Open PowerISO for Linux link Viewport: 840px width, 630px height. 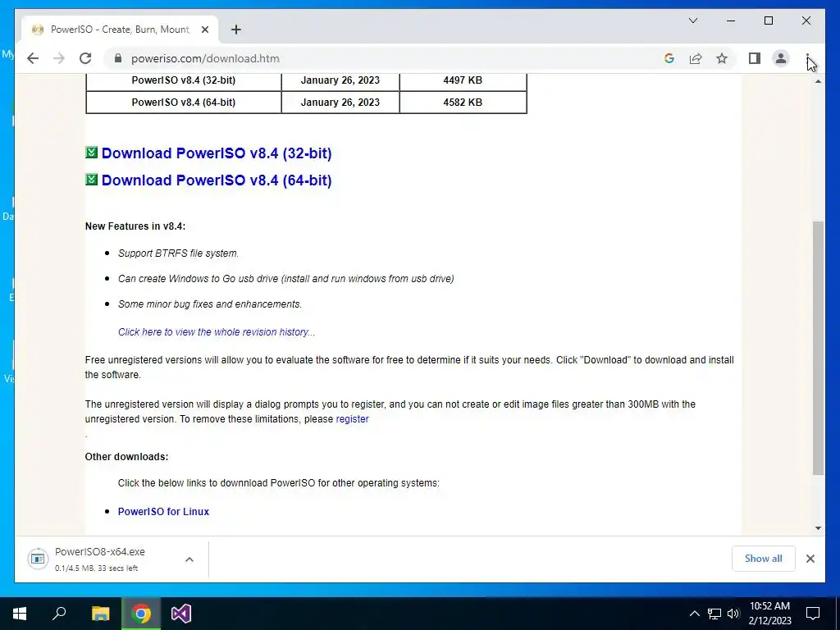[163, 512]
